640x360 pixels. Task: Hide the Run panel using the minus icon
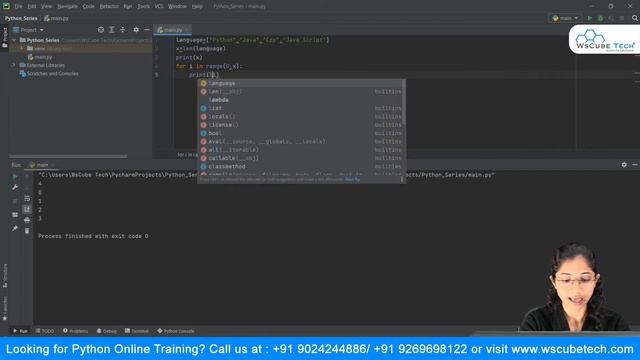coord(635,164)
